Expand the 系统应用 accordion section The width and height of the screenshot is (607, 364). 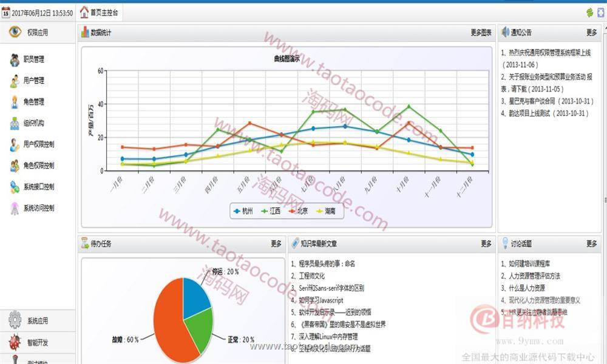tap(36, 321)
